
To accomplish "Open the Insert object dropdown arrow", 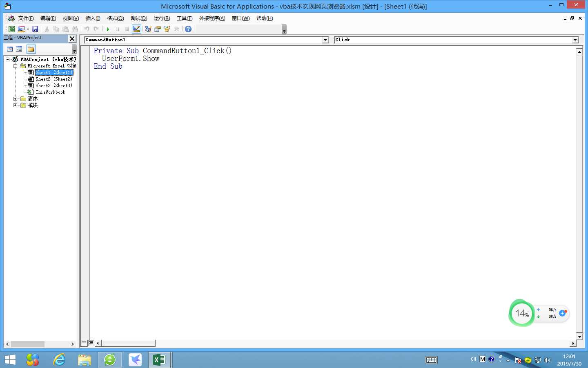I will [28, 29].
